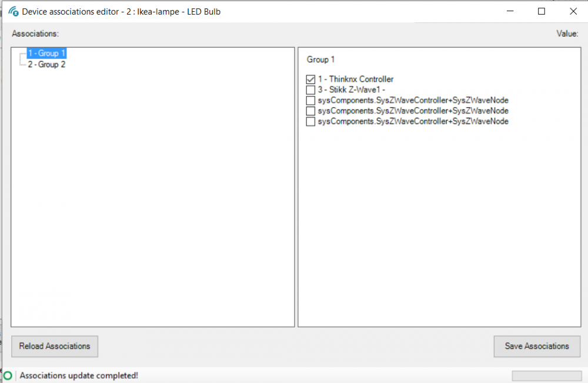Tick the second SysZWaveNode checkbox
588x383 pixels.
[x=310, y=111]
